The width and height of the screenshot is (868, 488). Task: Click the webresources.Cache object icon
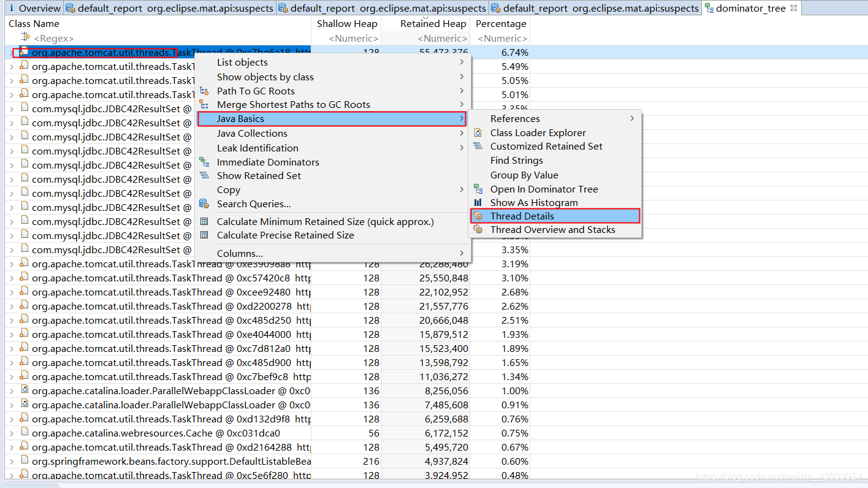[24, 433]
